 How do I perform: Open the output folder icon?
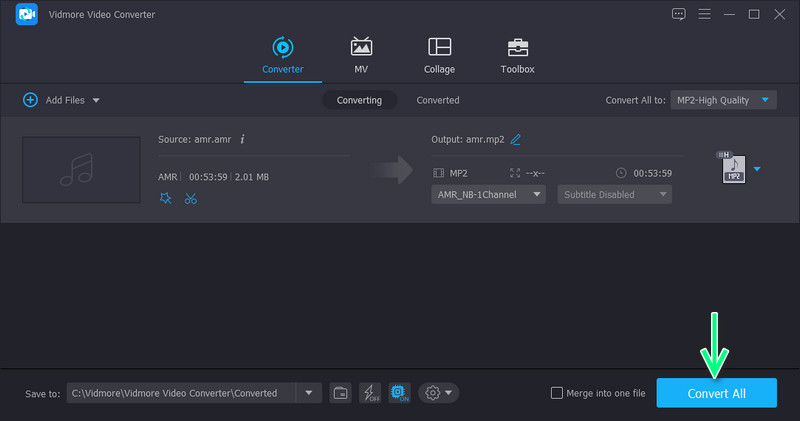340,393
